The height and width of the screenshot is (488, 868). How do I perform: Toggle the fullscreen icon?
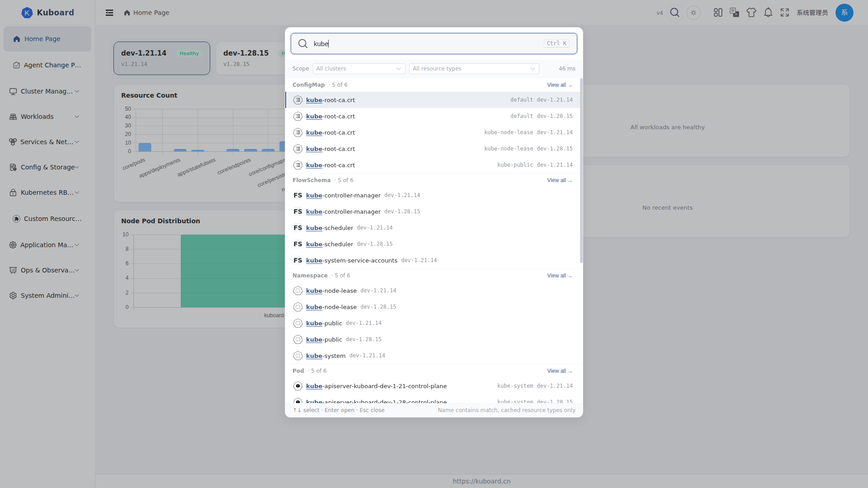click(x=785, y=13)
